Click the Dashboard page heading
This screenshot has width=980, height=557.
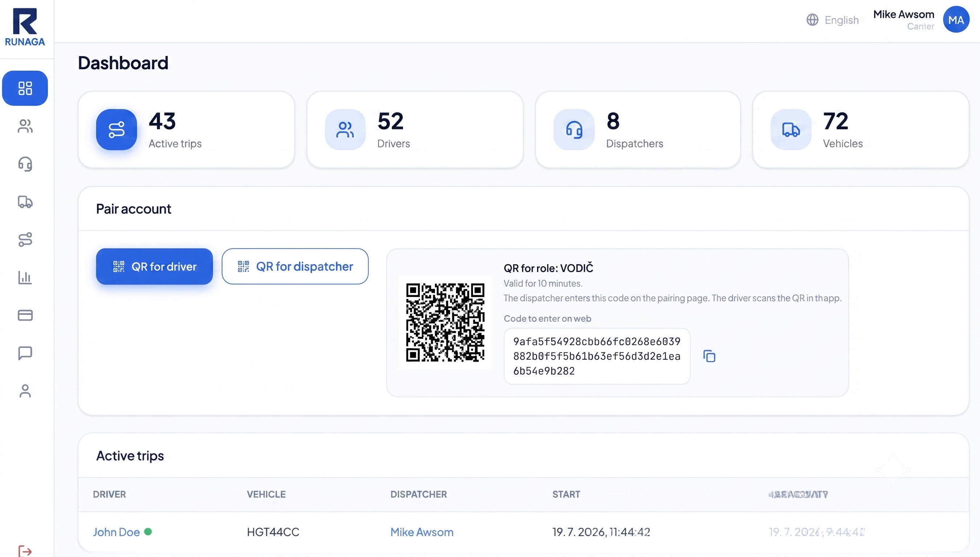[123, 63]
